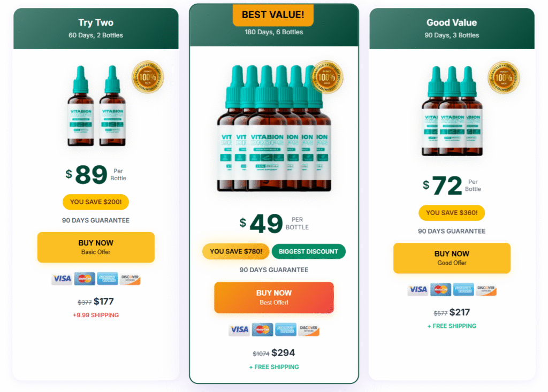Click the Discover icon in Best Value card
Screen dimensions: 548x392
(309, 329)
